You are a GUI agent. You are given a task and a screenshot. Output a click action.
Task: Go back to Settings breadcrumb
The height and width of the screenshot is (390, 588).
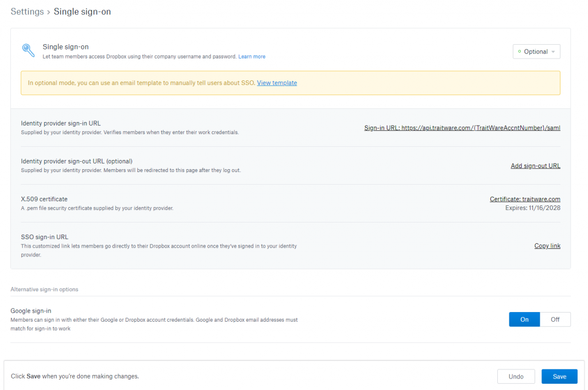coord(27,11)
